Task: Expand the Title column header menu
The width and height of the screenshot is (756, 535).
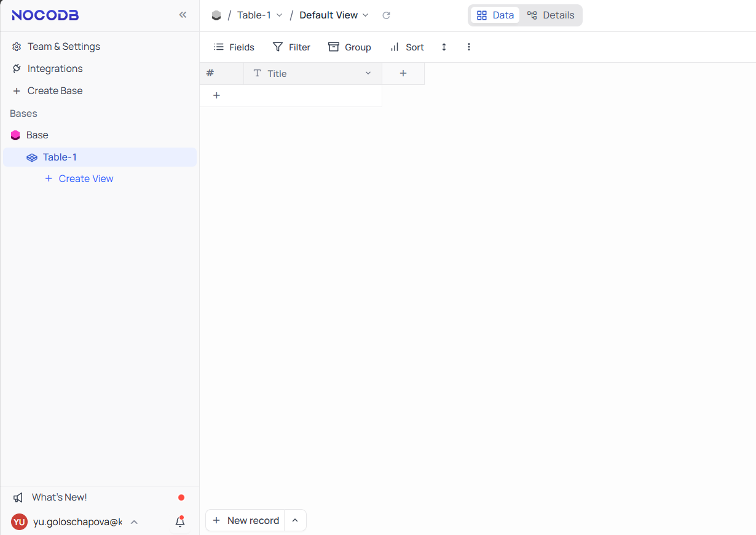Action: pyautogui.click(x=368, y=74)
